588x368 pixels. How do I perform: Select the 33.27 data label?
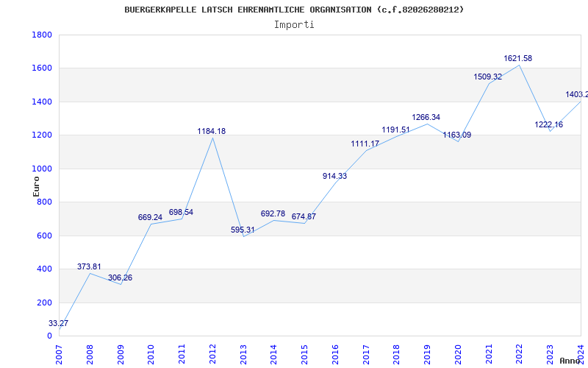(58, 323)
